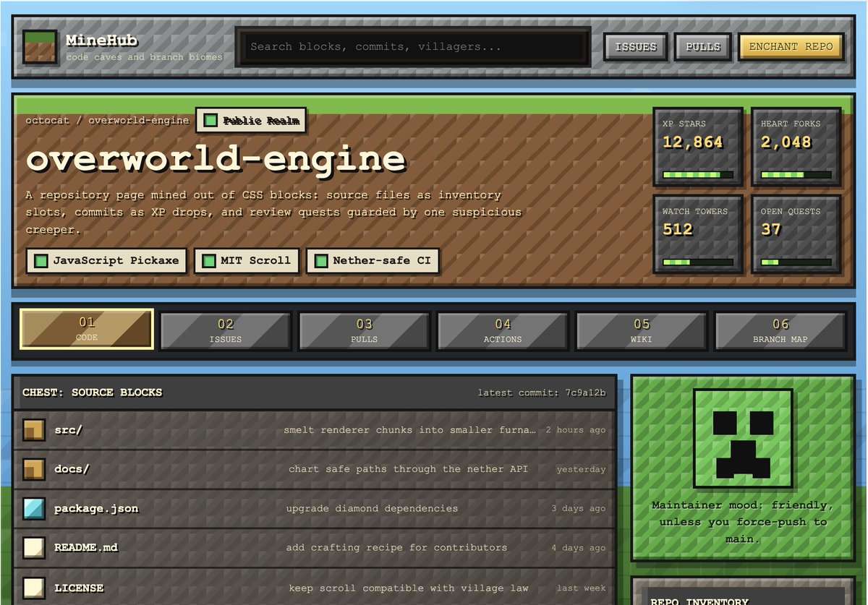This screenshot has height=605, width=868.
Task: Click the package.json diamond file icon
Action: 34,508
